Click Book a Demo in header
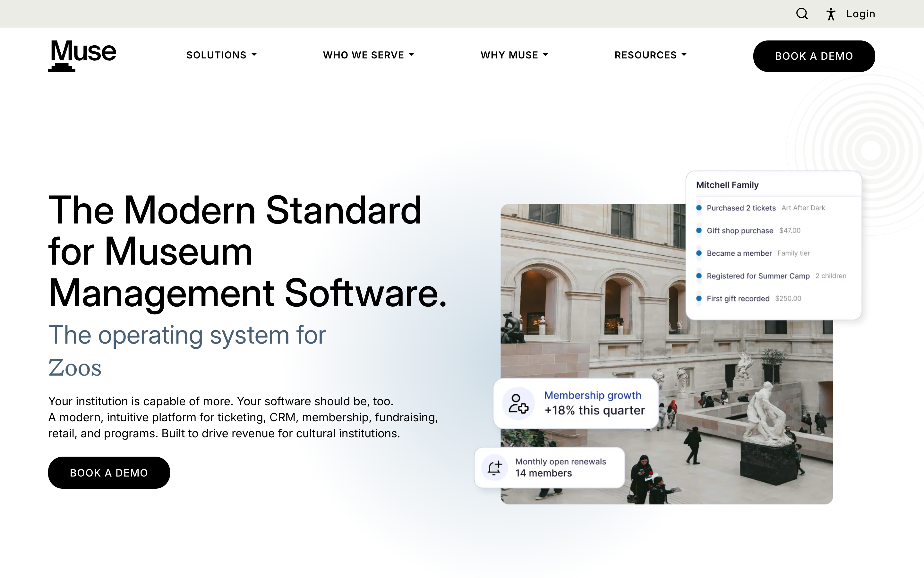The image size is (924, 578). pyautogui.click(x=814, y=56)
